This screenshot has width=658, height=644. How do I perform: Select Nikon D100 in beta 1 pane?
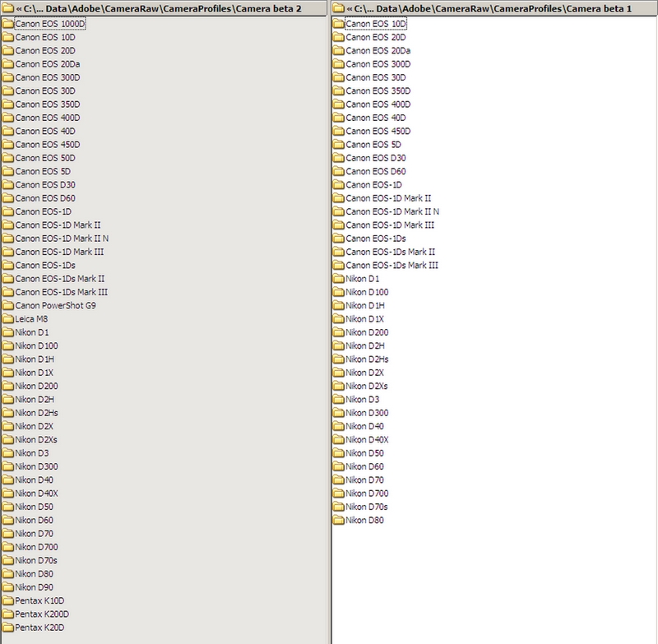pyautogui.click(x=367, y=293)
